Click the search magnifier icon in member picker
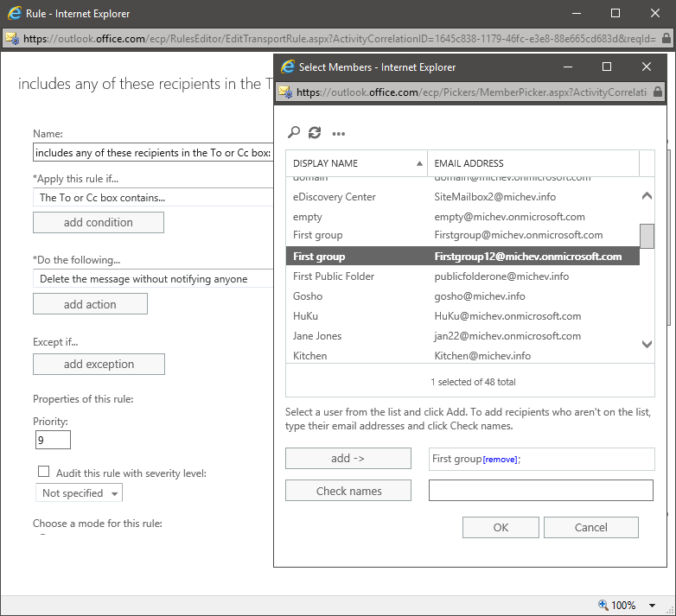 pyautogui.click(x=294, y=132)
